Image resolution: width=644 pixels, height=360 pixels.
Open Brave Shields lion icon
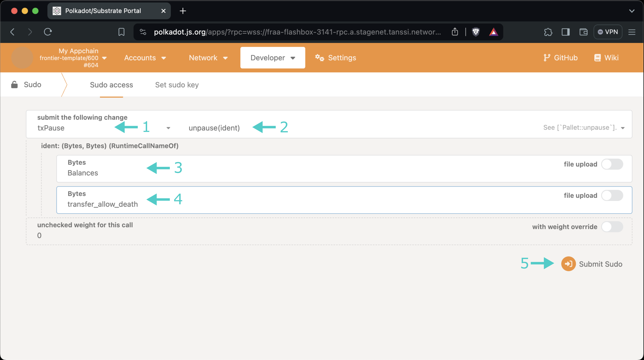[476, 32]
